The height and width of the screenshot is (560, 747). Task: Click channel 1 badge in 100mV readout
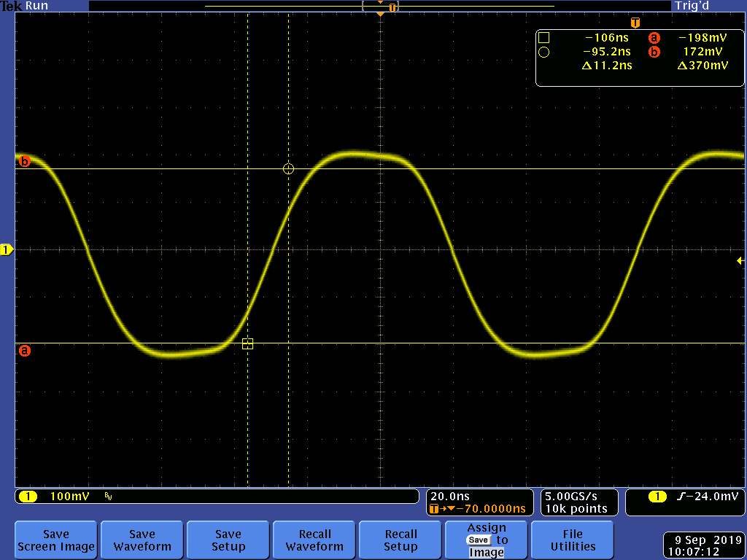point(28,497)
